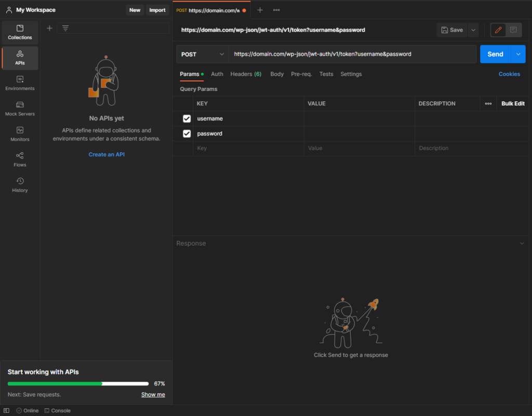Expand the Send button dropdown arrow
This screenshot has width=532, height=416.
pos(518,54)
